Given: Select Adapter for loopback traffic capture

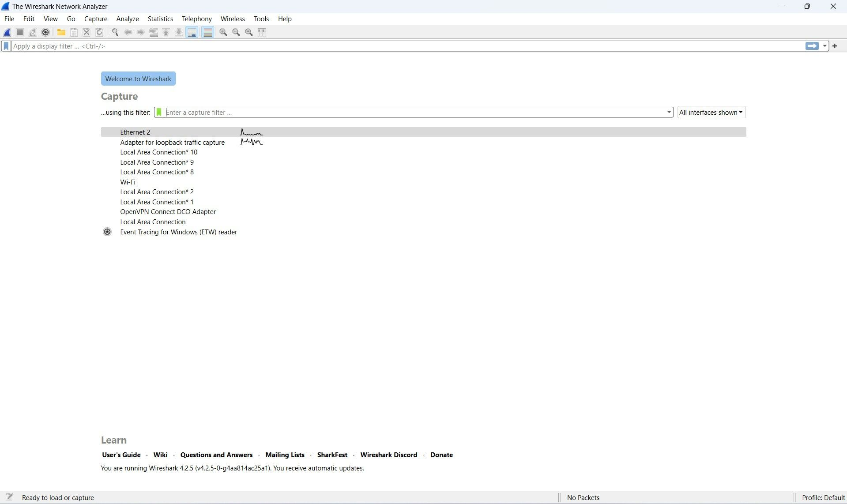Looking at the screenshot, I should point(423,142).
